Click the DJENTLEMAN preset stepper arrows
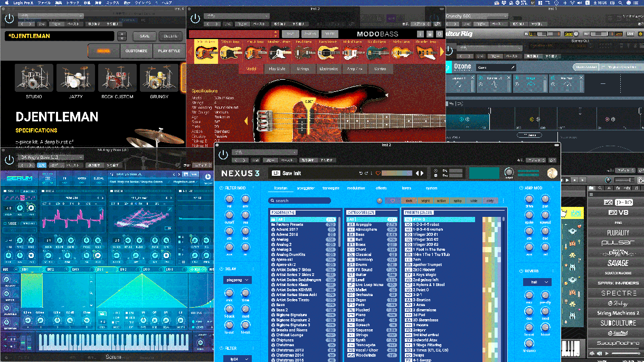 tap(122, 36)
